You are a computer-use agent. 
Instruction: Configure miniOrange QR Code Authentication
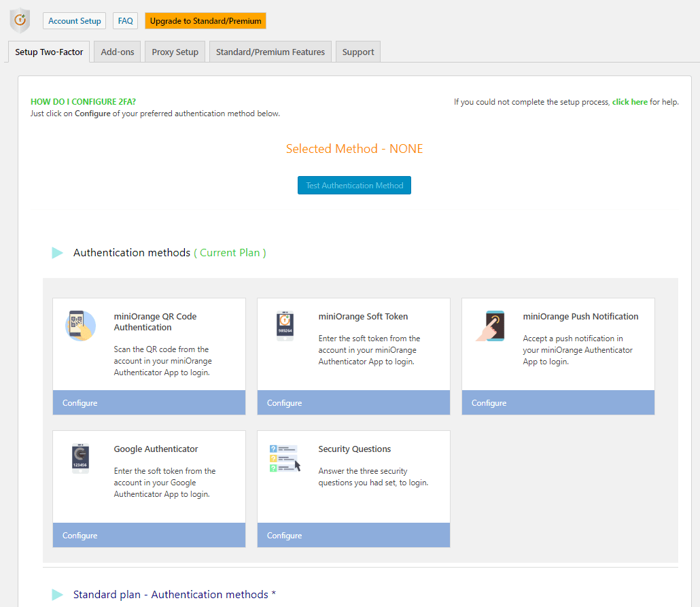149,402
